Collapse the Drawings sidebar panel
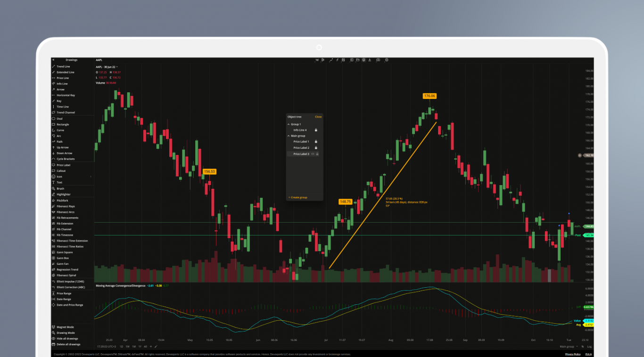This screenshot has width=644, height=357. (x=53, y=60)
